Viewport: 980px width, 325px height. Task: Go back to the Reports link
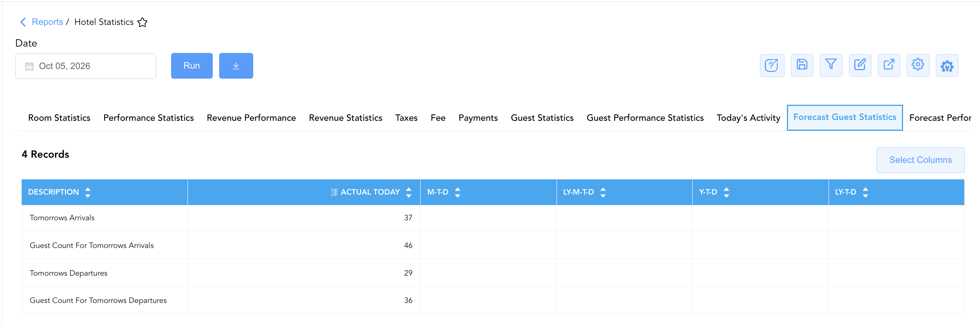(47, 22)
